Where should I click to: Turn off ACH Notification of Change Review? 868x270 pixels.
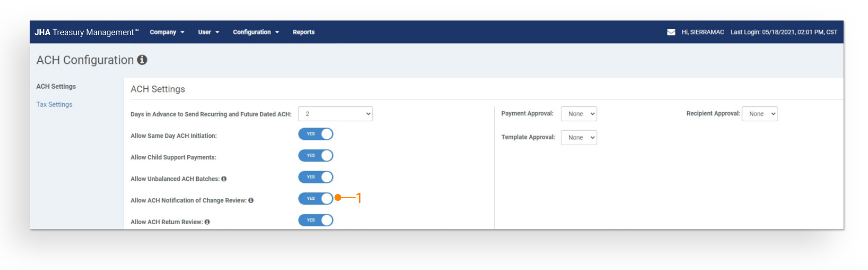[316, 198]
